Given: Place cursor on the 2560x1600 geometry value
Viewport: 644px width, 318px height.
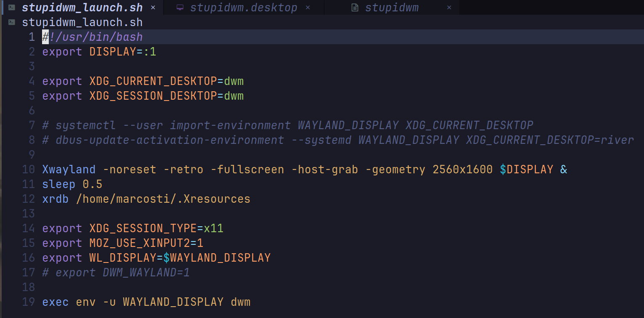Looking at the screenshot, I should tap(462, 170).
